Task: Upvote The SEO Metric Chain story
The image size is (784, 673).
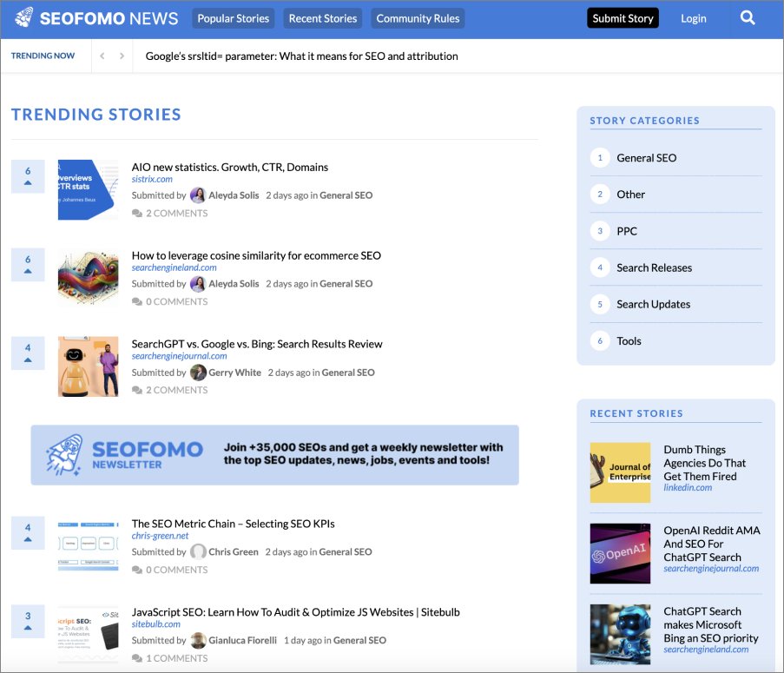Action: (28, 533)
